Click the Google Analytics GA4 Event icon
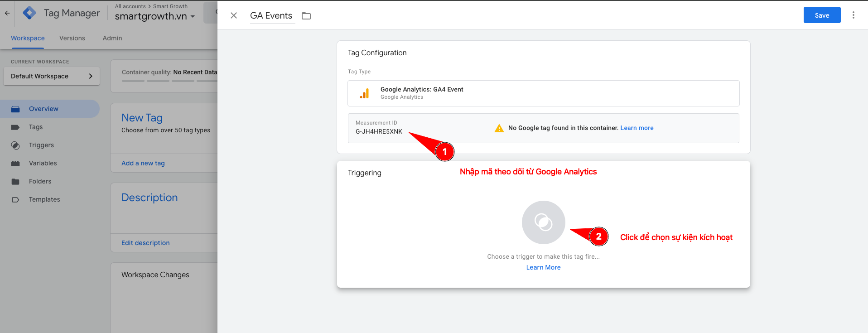The height and width of the screenshot is (333, 868). (x=364, y=93)
